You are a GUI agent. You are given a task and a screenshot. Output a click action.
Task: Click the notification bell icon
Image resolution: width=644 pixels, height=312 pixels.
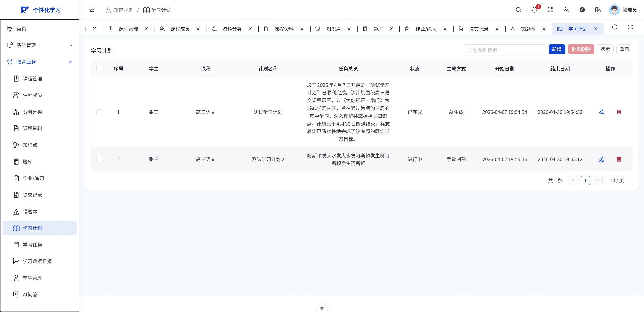tap(534, 10)
